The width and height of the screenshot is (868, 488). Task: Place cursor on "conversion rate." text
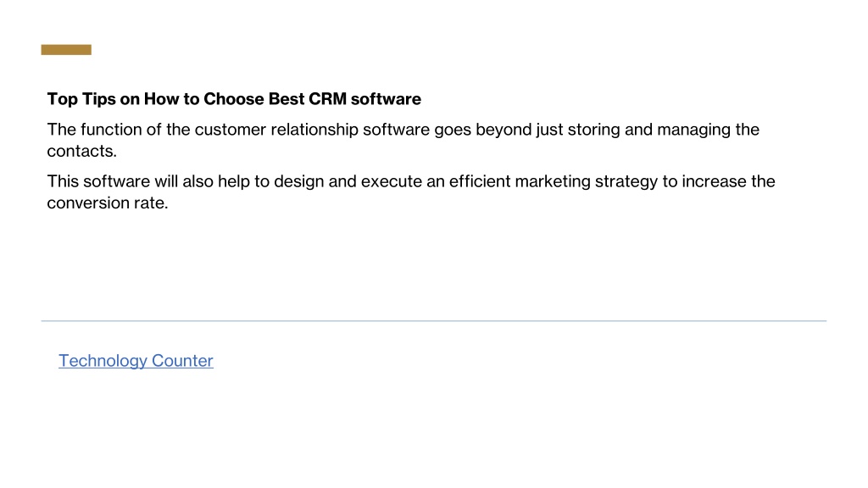pos(108,203)
